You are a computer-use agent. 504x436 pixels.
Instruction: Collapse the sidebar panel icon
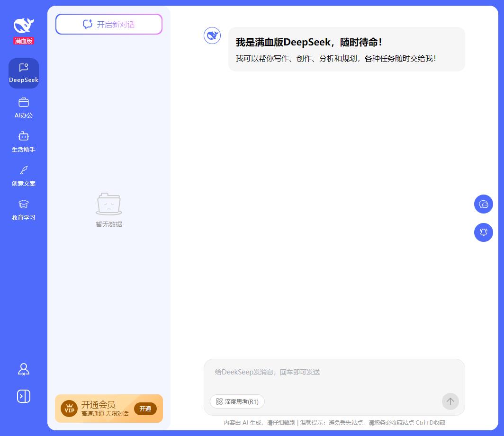click(x=24, y=396)
